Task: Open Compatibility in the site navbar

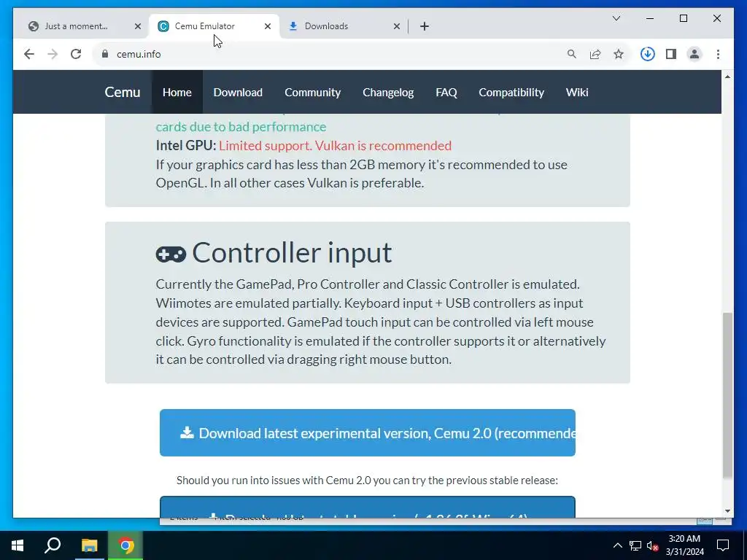Action: (511, 92)
